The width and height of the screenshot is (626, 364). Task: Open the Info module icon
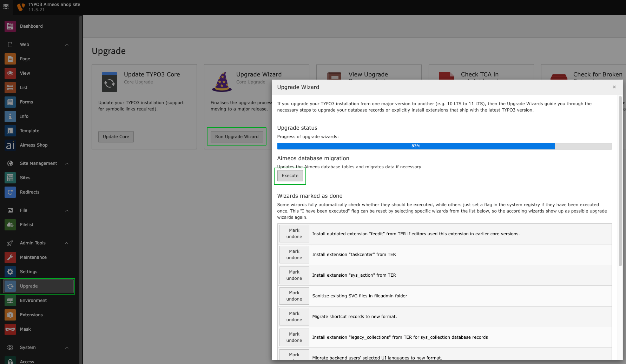click(10, 116)
